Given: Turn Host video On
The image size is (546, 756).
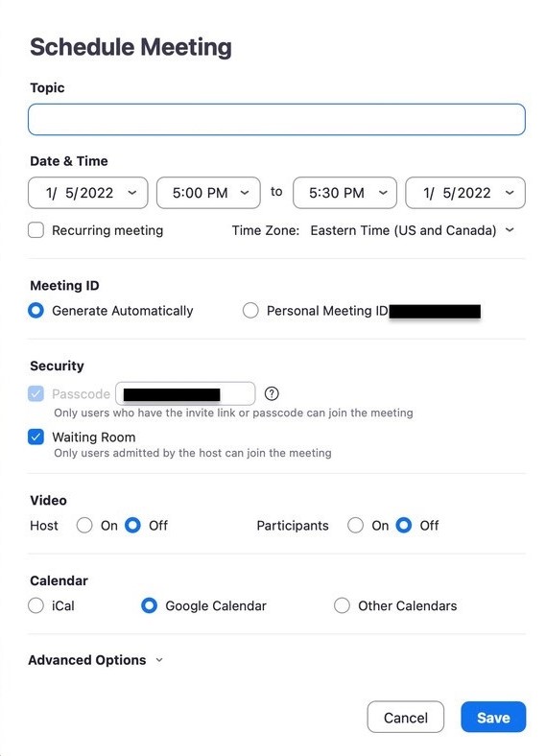Looking at the screenshot, I should click(x=84, y=525).
